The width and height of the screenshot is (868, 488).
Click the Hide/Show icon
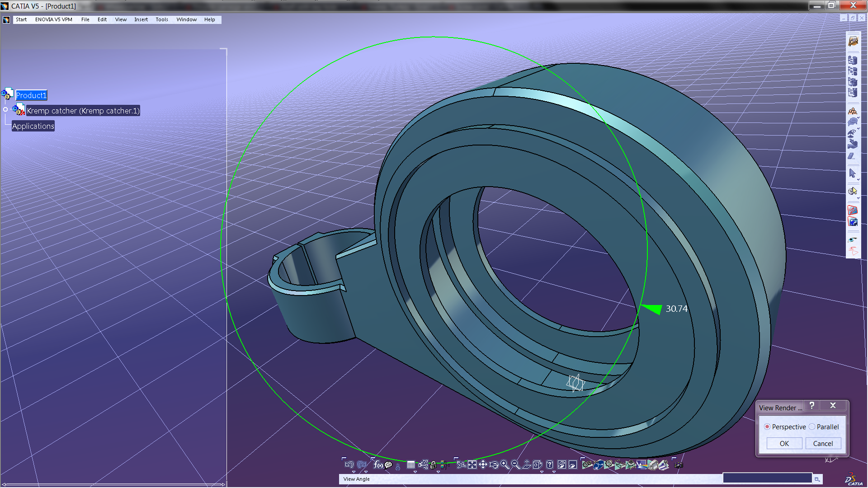[x=561, y=465]
